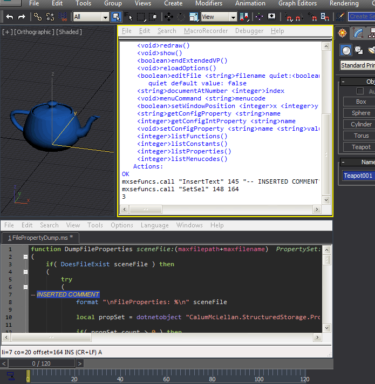Open mini curve editor icon beside timeline

(10, 376)
